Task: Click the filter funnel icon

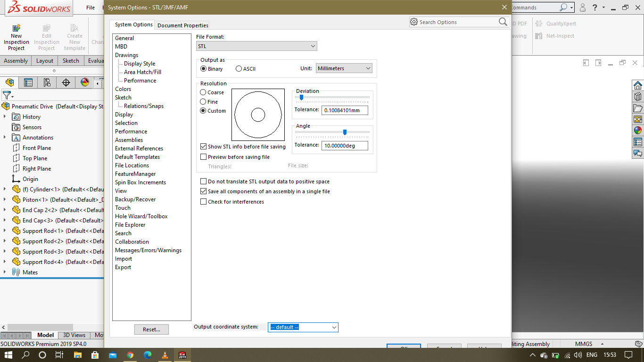Action: click(6, 95)
